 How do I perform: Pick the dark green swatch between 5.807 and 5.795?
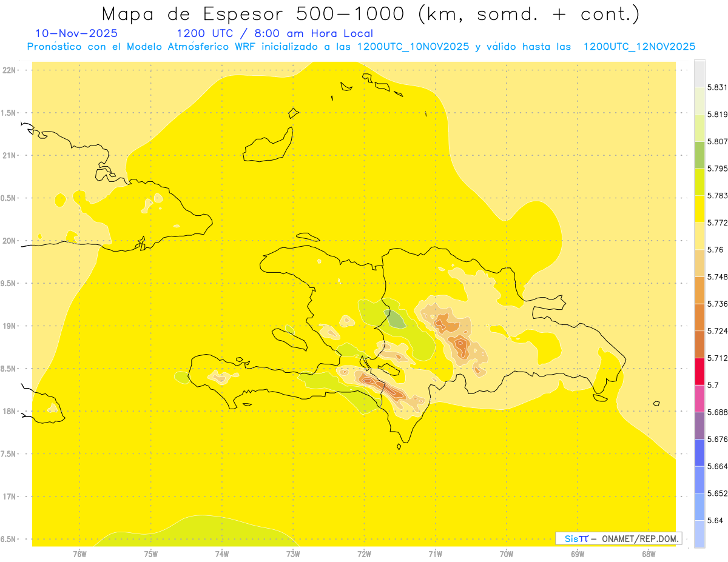(699, 155)
